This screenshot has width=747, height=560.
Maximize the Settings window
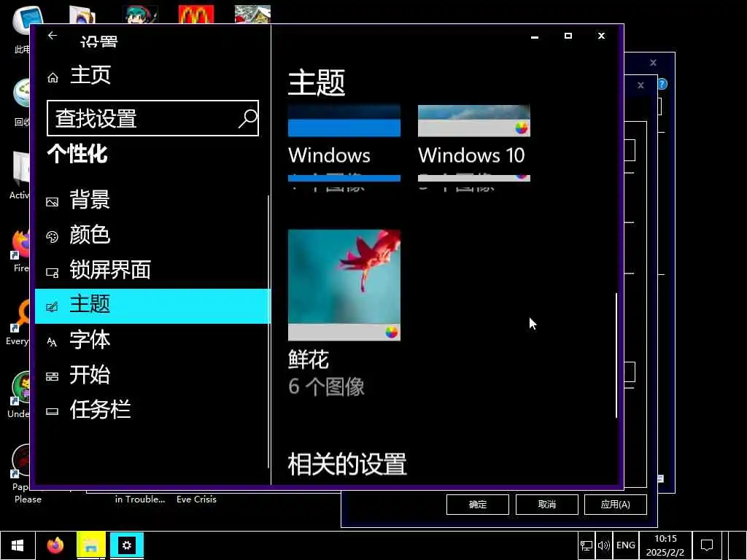tap(568, 36)
